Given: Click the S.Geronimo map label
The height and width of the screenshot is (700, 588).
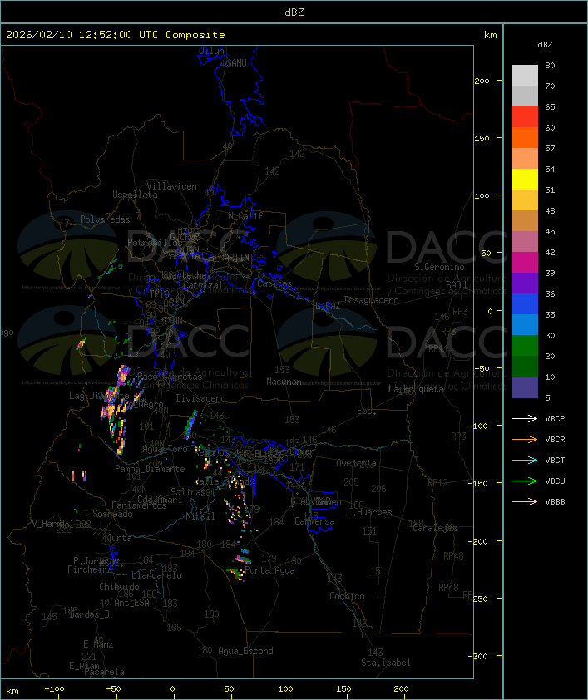Looking at the screenshot, I should [x=439, y=267].
